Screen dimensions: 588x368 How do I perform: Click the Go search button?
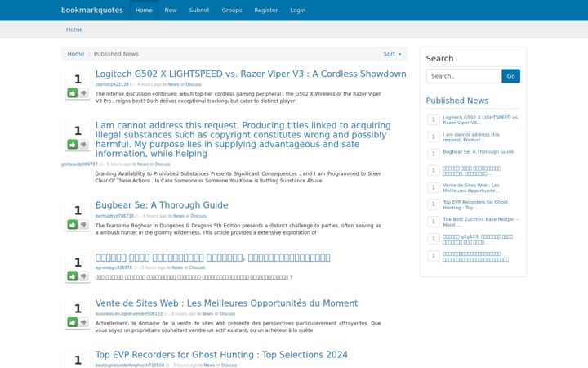pos(510,76)
